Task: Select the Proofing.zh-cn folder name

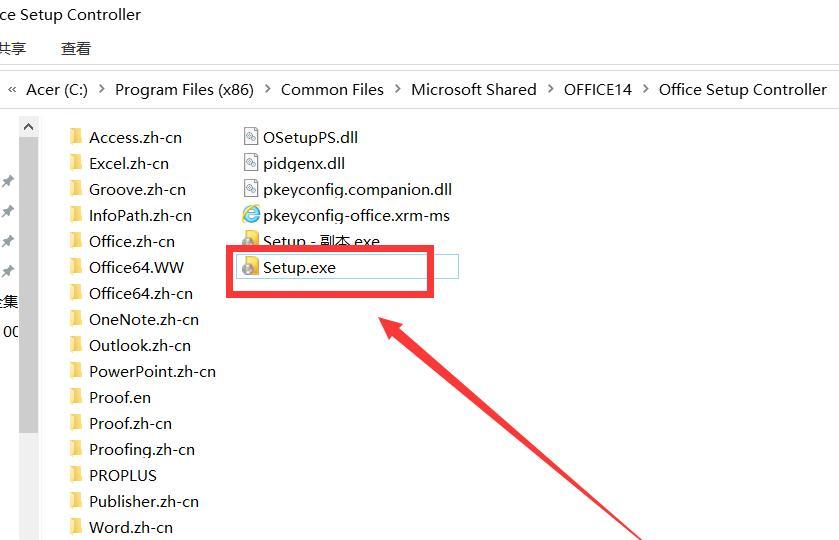Action: [142, 449]
